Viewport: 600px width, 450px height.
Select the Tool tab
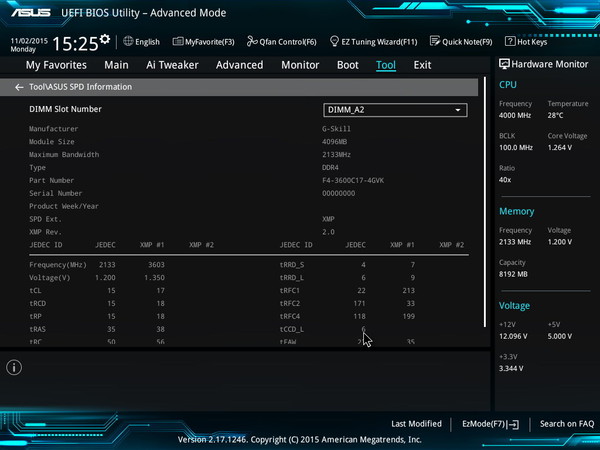point(386,65)
